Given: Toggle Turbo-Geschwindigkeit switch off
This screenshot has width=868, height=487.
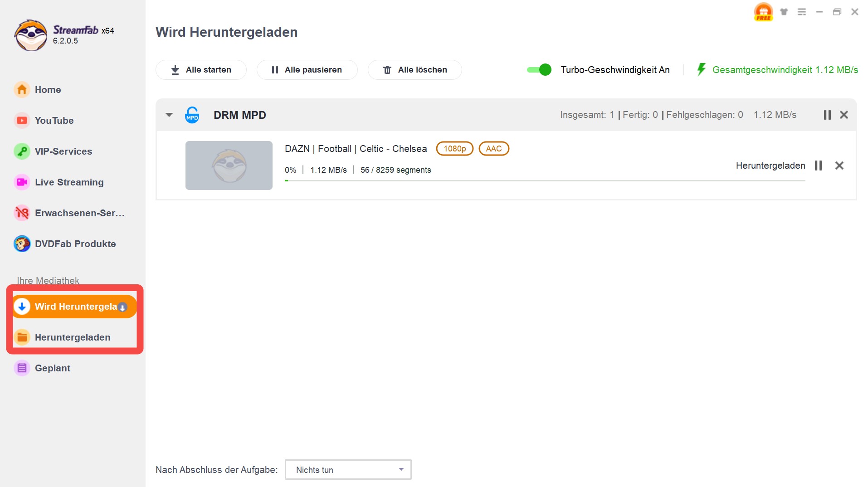Looking at the screenshot, I should [x=539, y=70].
